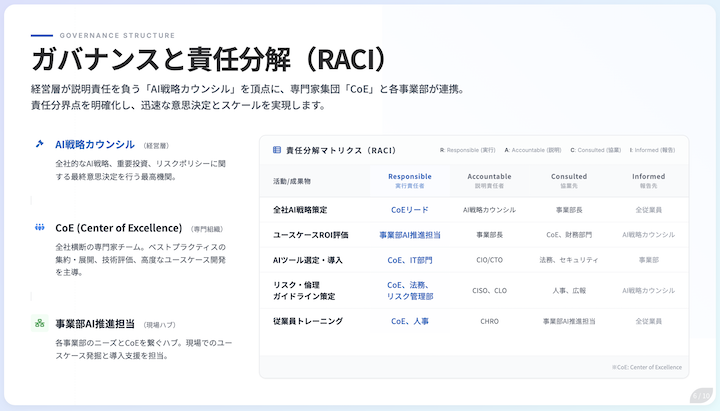The height and width of the screenshot is (411, 720).
Task: Click the table icon beside 責任分解マトリクス
Action: click(x=276, y=150)
